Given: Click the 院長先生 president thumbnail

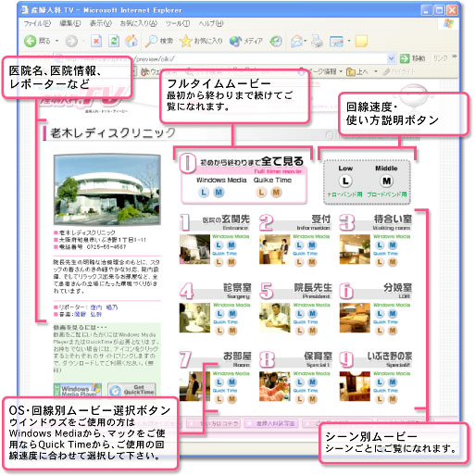Looking at the screenshot, I should [x=275, y=318].
